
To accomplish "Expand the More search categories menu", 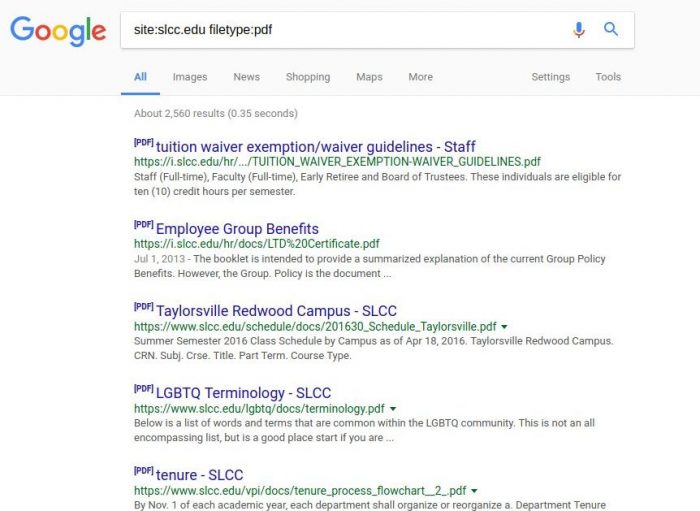I will point(421,77).
